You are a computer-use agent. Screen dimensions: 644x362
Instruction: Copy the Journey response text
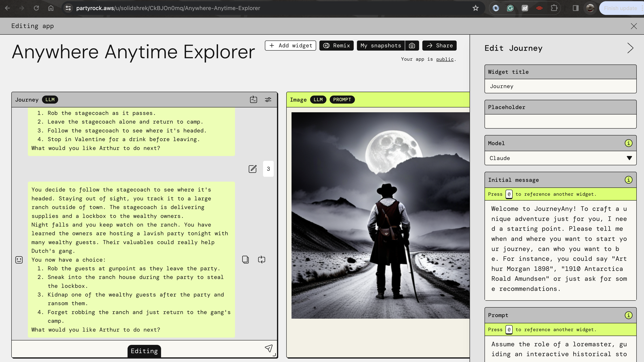pos(245,260)
